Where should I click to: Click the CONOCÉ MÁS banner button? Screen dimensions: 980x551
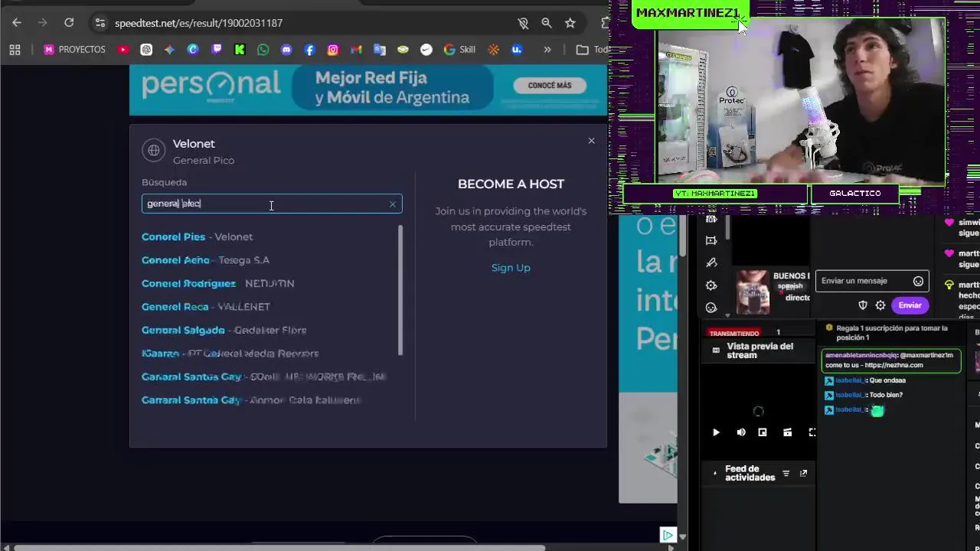550,86
